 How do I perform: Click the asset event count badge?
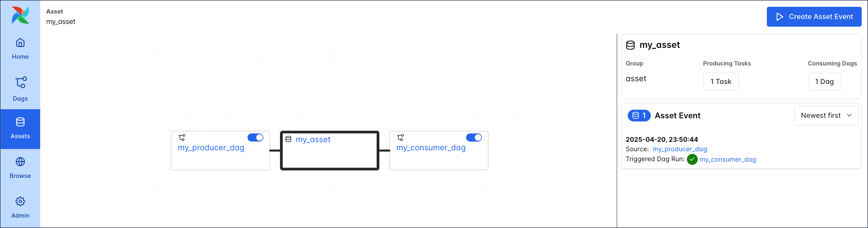tap(639, 116)
